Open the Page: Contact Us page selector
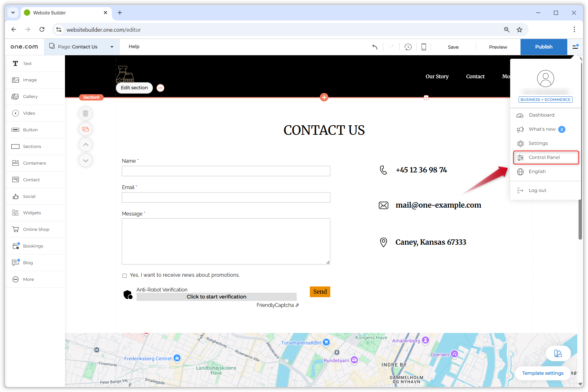Image resolution: width=588 pixels, height=392 pixels. tap(81, 46)
